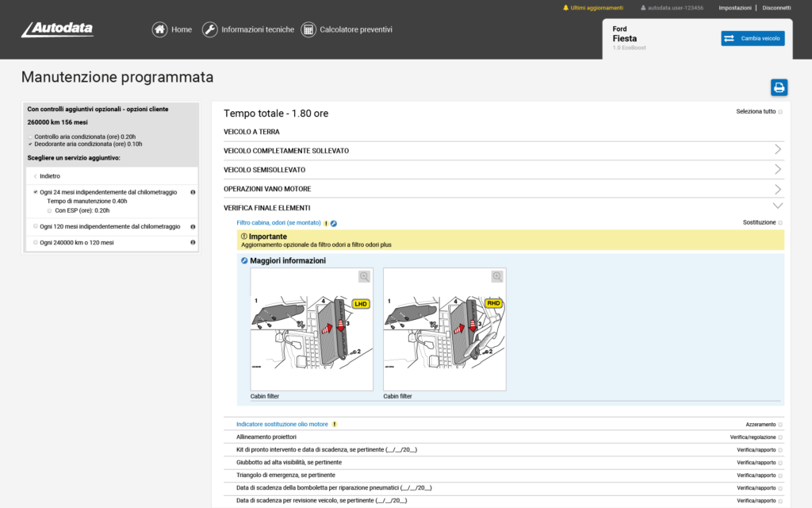Viewport: 812px width, 508px height.
Task: Click the Cambia veicolo button
Action: 753,38
